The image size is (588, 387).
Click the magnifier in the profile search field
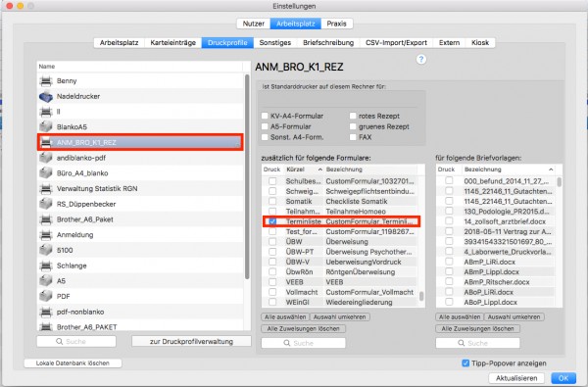(x=59, y=341)
